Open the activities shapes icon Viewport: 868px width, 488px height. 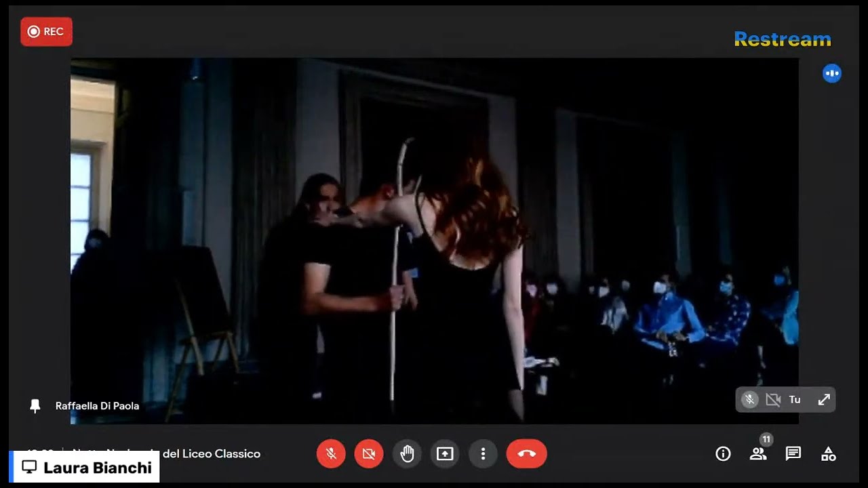tap(829, 454)
